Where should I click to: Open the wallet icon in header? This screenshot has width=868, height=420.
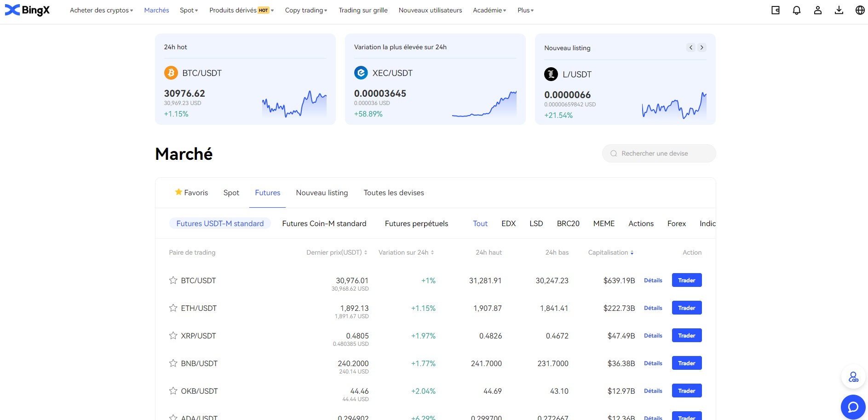[x=776, y=10]
